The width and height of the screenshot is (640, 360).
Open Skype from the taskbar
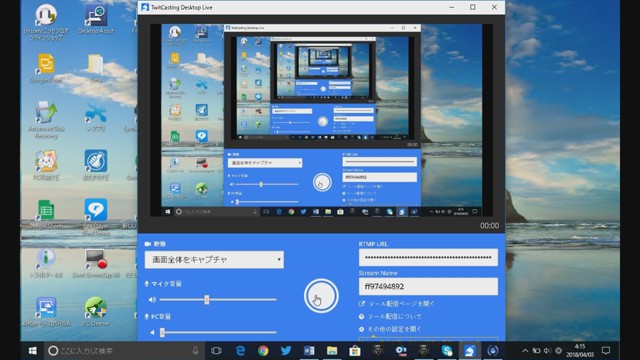click(x=447, y=351)
